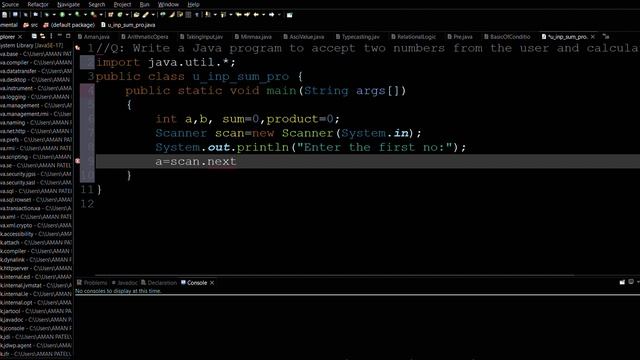Open the Run button dropdown arrow
640x360 pixels.
(70, 15)
